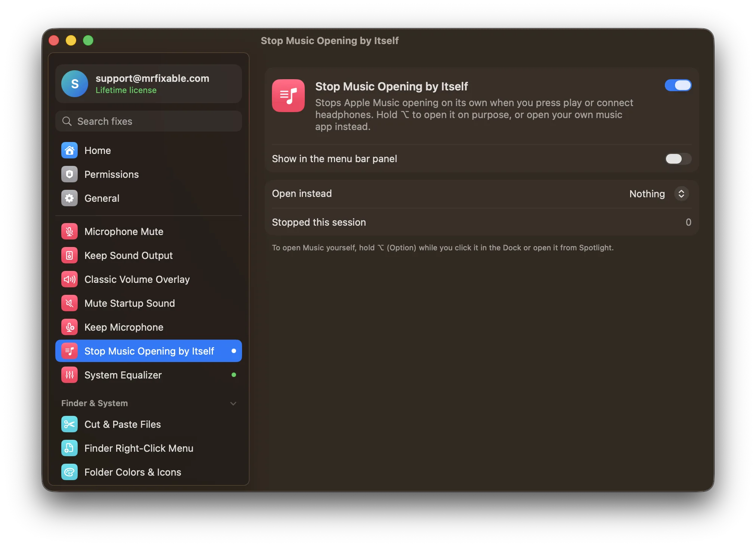This screenshot has height=547, width=756.
Task: Click the Stop Music sidebar music-note icon
Action: click(69, 351)
